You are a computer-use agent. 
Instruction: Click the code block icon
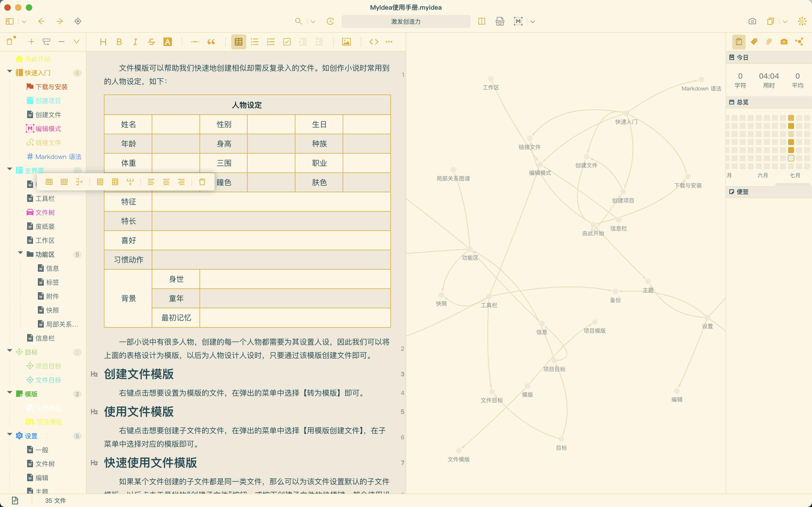coord(374,42)
